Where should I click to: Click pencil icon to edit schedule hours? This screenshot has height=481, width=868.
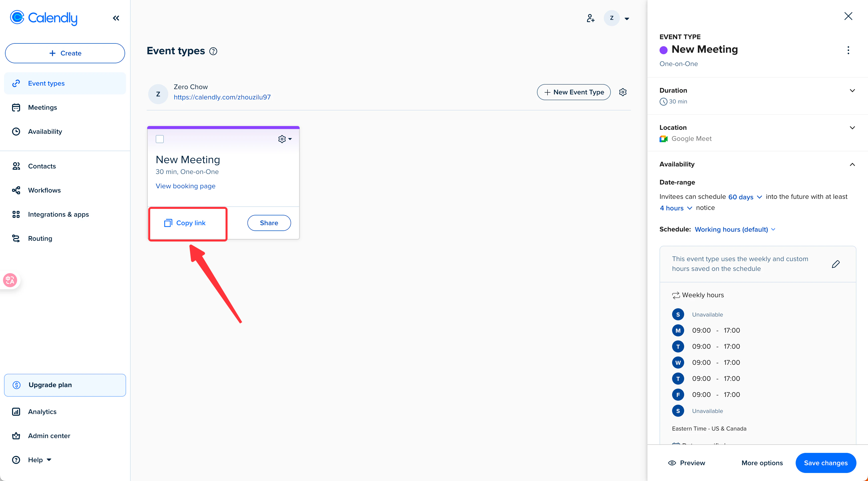pos(836,264)
